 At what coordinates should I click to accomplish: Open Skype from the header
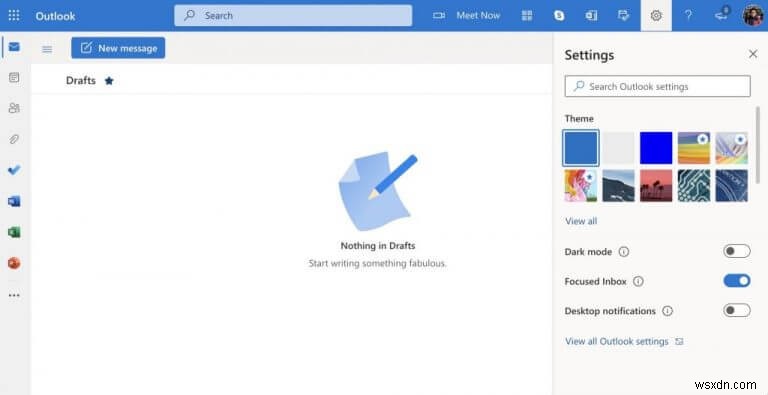[x=559, y=16]
